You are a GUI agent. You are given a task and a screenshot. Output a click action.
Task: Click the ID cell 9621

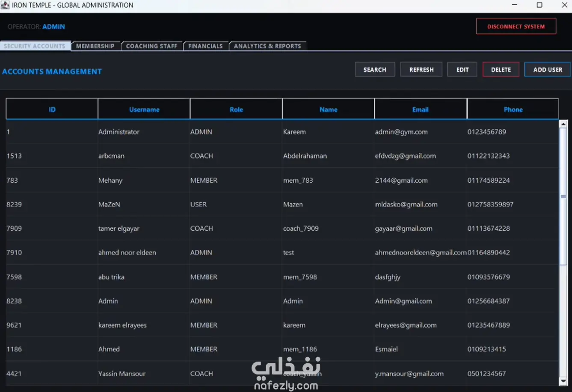(52, 325)
